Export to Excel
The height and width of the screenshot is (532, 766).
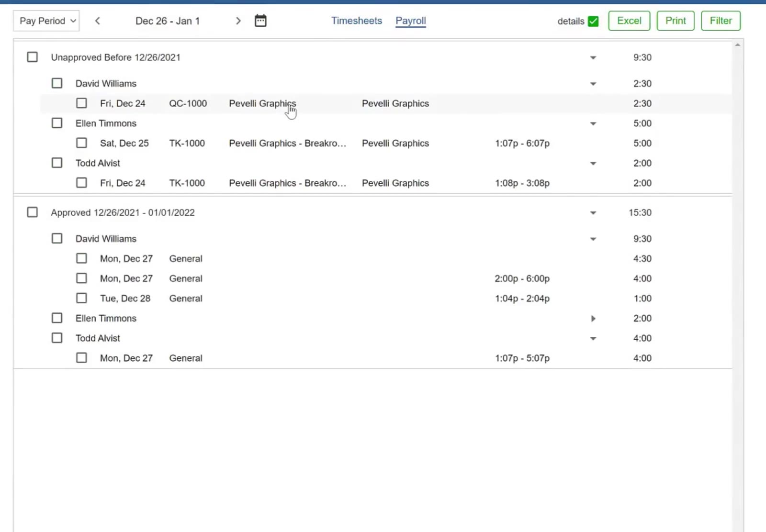coord(629,21)
